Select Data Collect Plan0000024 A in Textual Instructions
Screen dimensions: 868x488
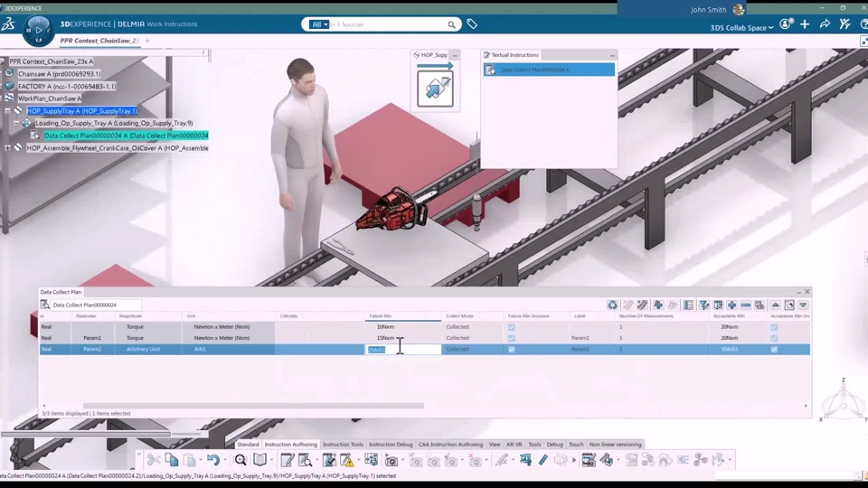click(549, 70)
